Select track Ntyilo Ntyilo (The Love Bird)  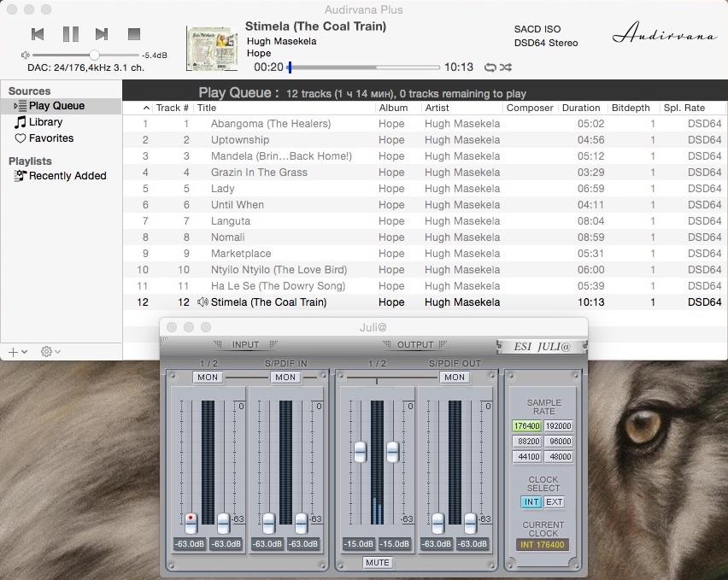(425, 270)
